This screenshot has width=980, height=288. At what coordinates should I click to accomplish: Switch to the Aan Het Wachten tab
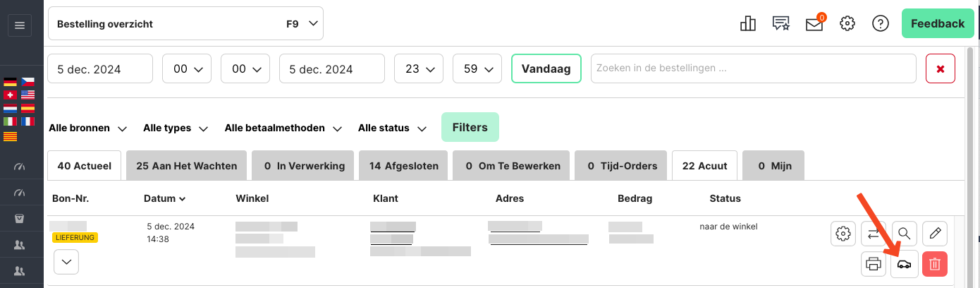tap(186, 166)
